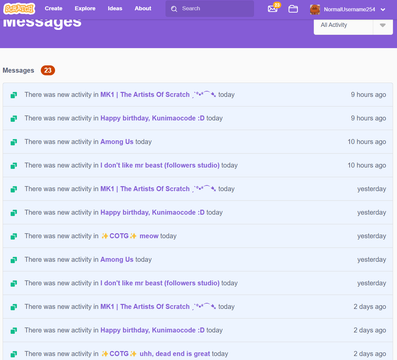
Task: Open MK1 studio link from 9 hours ago
Action: coord(158,95)
